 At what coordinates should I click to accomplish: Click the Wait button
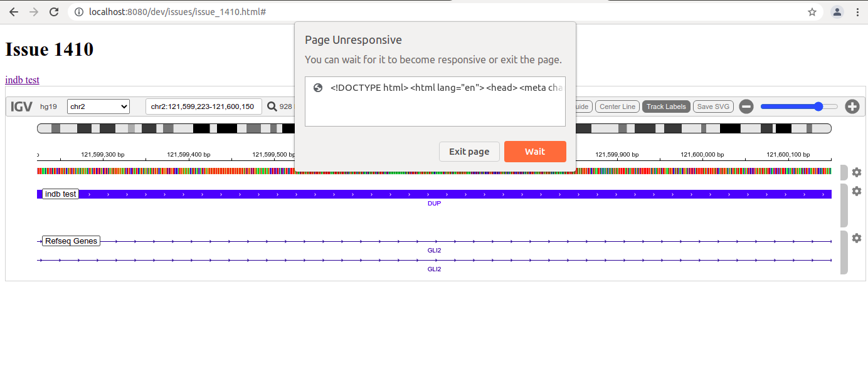pyautogui.click(x=534, y=151)
